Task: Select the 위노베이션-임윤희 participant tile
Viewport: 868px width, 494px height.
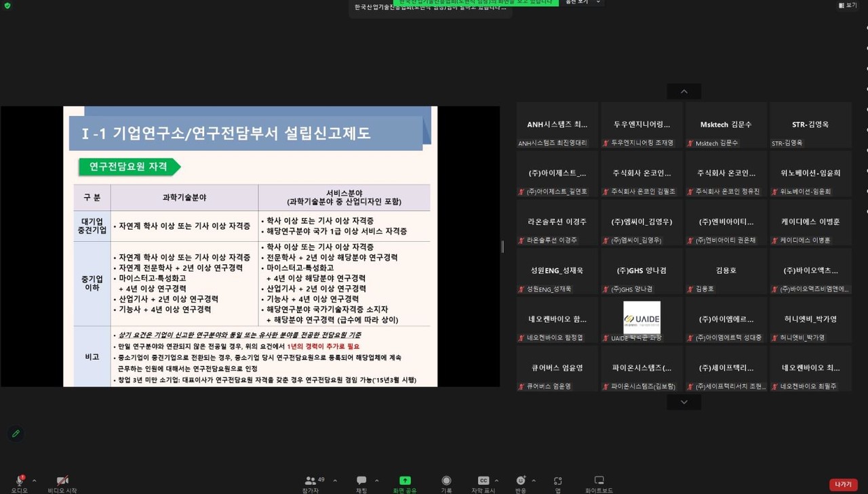Action: pos(810,174)
